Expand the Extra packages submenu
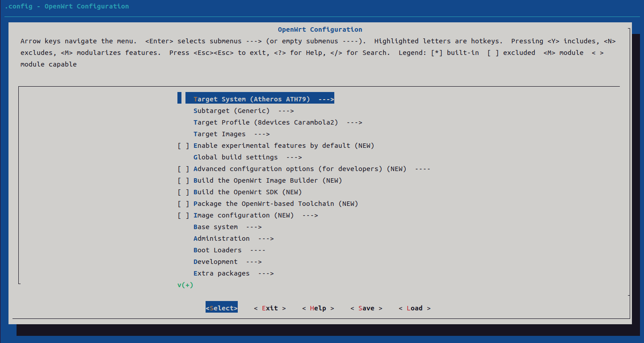 pos(233,273)
